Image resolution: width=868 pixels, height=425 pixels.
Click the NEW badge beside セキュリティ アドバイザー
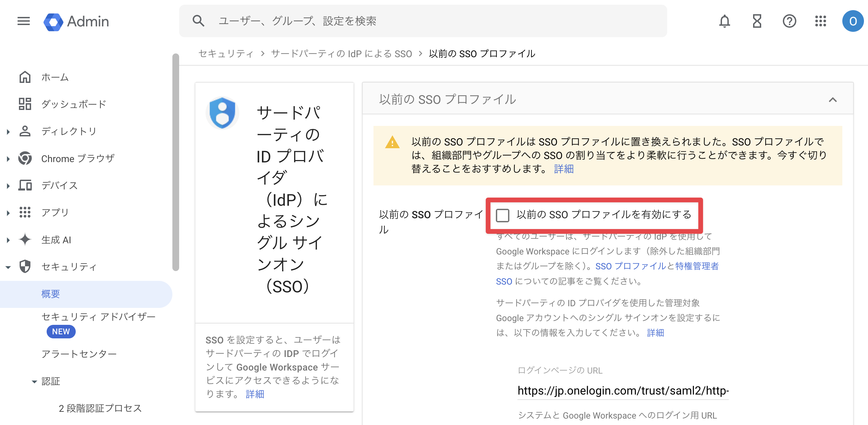[x=61, y=332]
